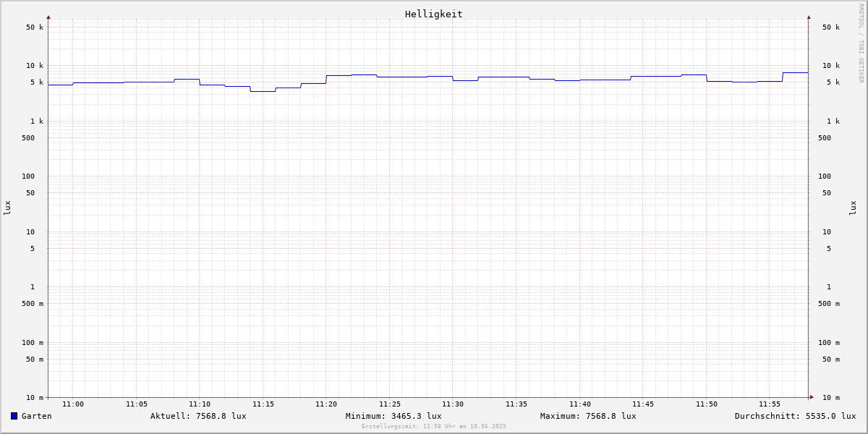Click the 11:20 time axis label

click(326, 404)
